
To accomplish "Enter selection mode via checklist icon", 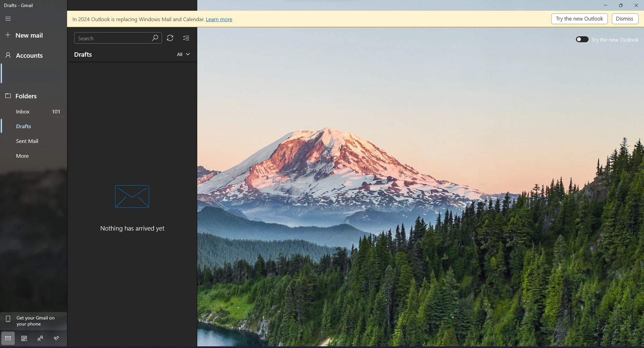I will [x=186, y=38].
